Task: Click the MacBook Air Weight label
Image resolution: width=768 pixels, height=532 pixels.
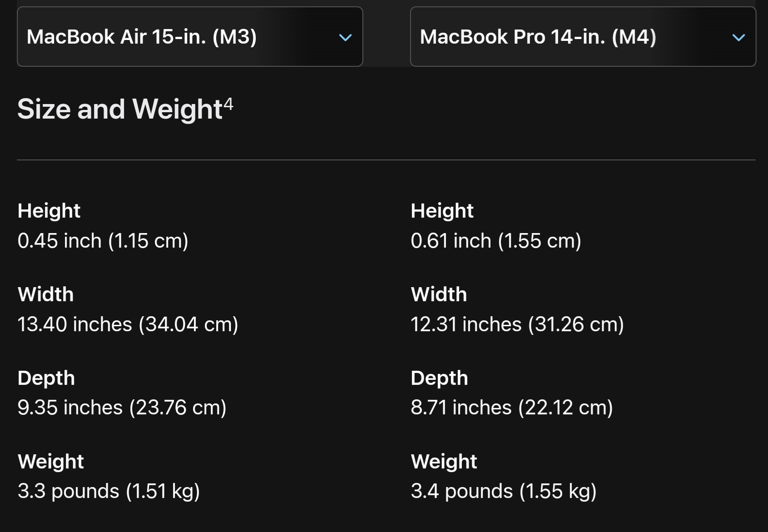Action: pos(51,462)
